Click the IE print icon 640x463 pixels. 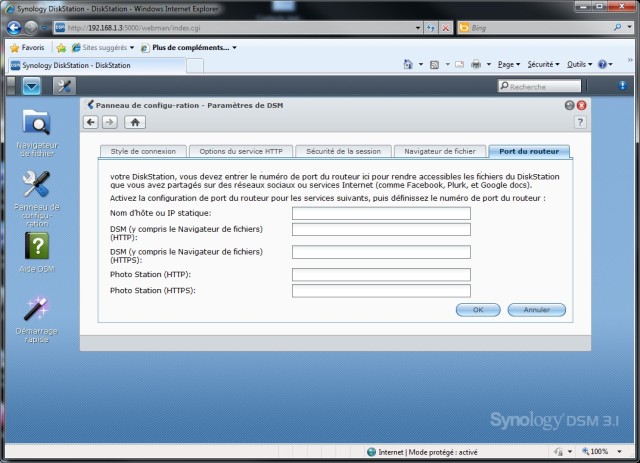(x=476, y=65)
